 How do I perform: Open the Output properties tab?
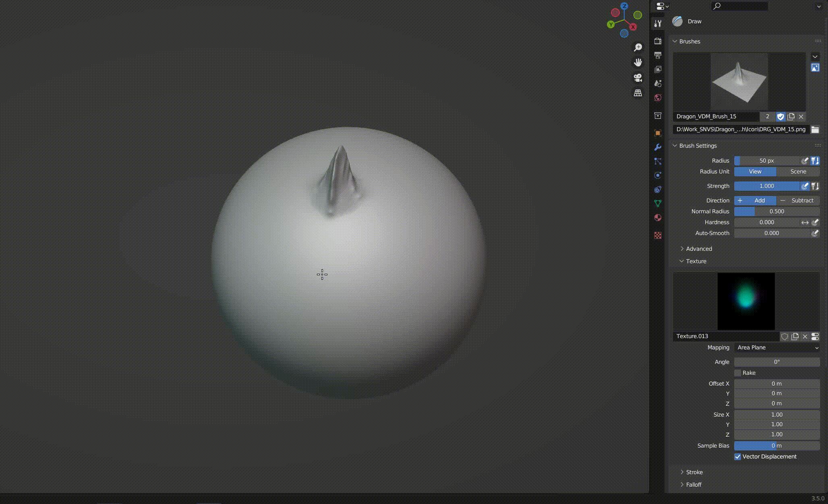pyautogui.click(x=658, y=55)
